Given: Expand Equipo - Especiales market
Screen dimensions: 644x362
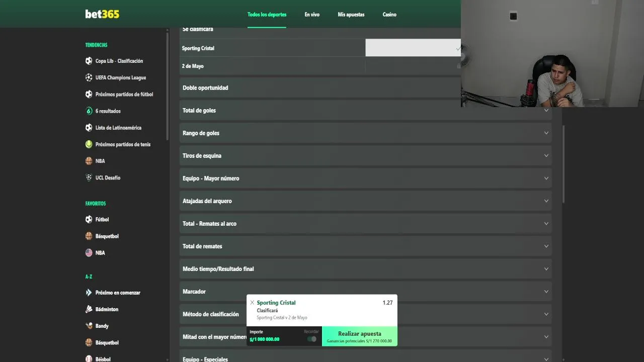Looking at the screenshot, I should click(365, 357).
